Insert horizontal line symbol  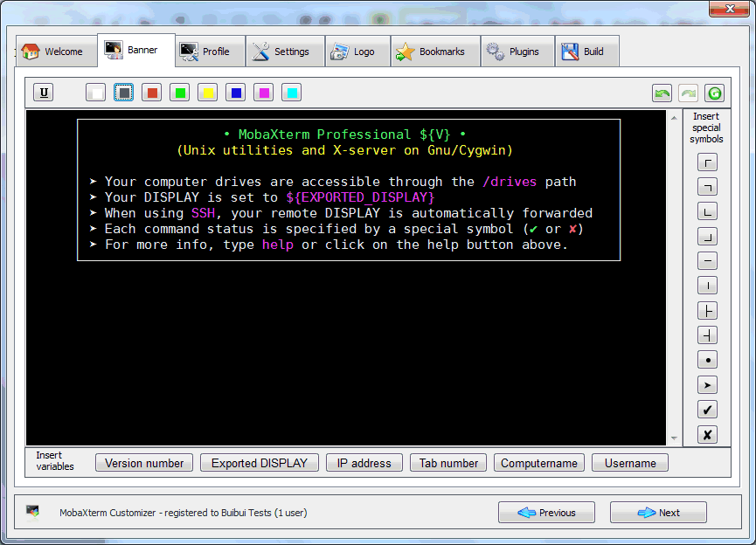pos(707,261)
